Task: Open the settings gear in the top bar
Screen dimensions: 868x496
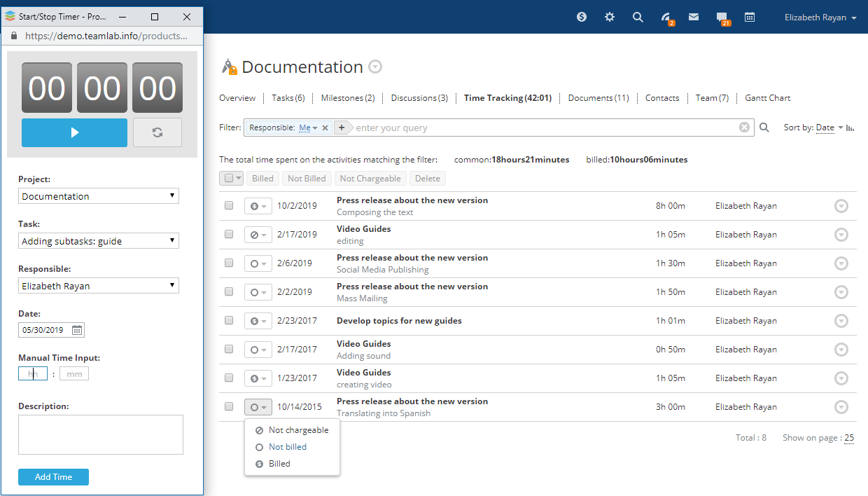Action: [610, 17]
